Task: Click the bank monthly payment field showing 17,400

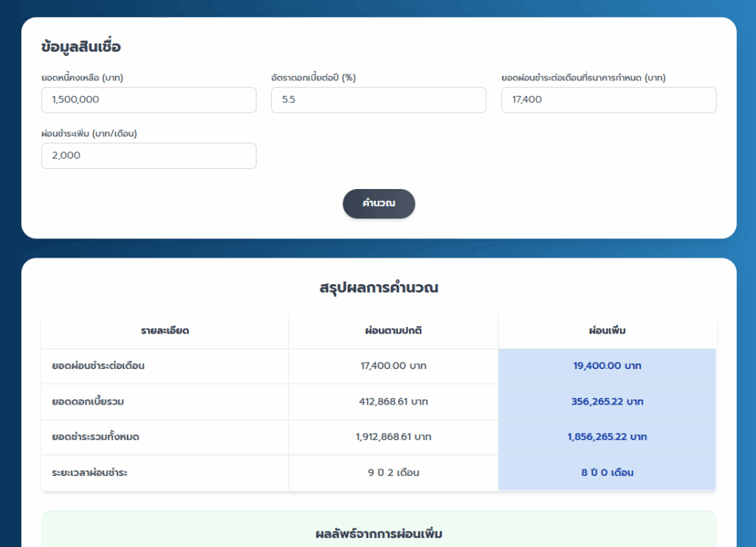Action: [x=608, y=100]
